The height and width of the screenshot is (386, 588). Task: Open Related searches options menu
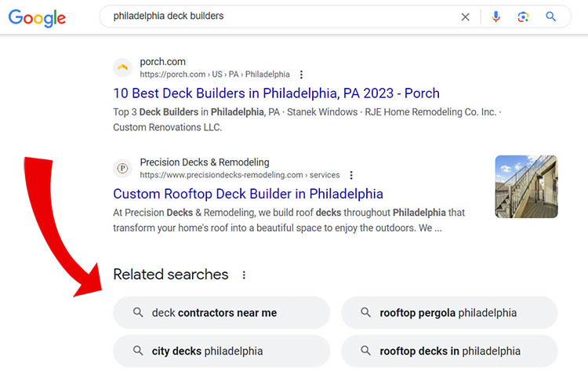pyautogui.click(x=244, y=275)
